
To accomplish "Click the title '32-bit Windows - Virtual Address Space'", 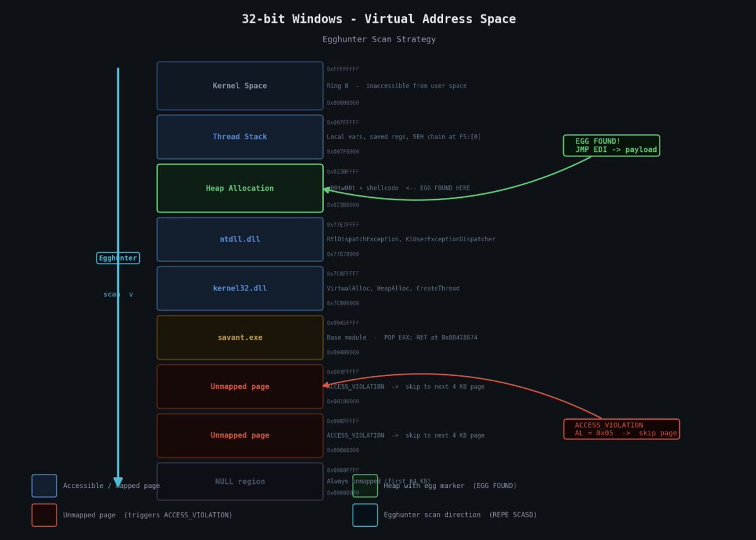I will coord(379,19).
